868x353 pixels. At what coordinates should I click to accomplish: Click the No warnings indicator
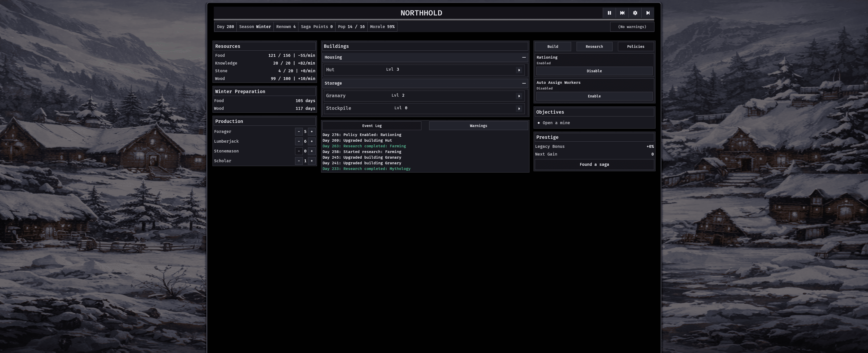pos(632,26)
